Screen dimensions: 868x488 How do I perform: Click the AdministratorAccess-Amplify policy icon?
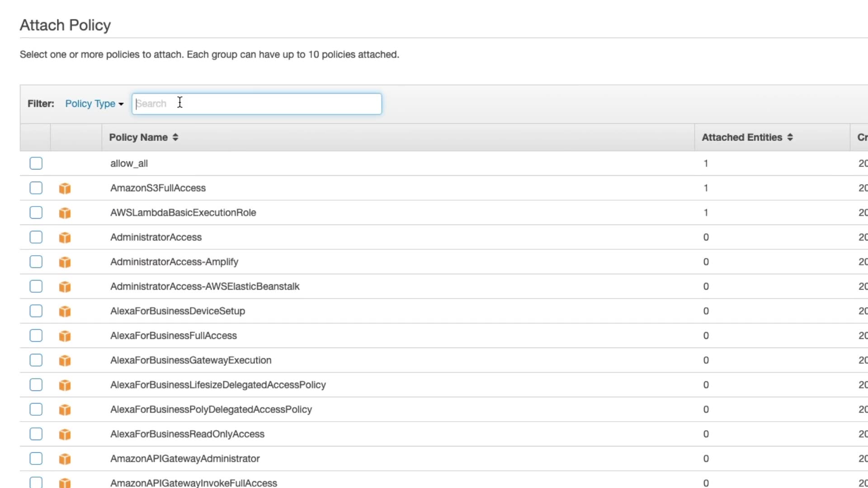coord(65,262)
